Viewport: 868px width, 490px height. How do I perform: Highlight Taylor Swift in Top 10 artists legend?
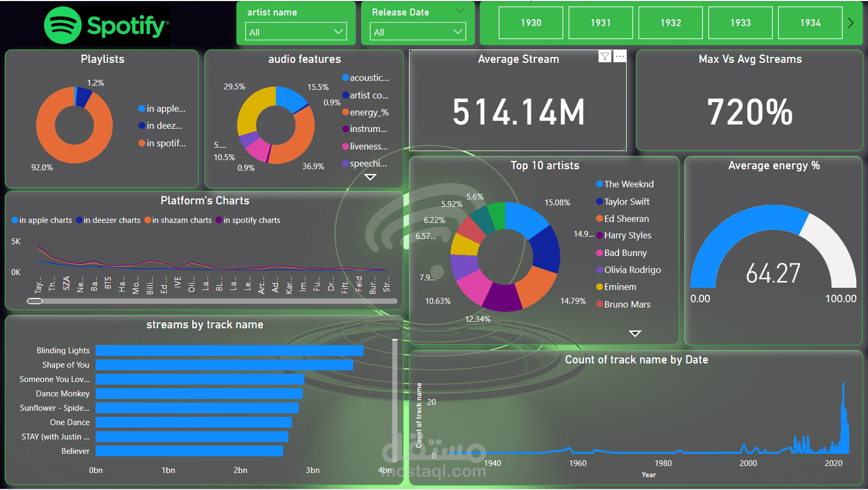[623, 202]
